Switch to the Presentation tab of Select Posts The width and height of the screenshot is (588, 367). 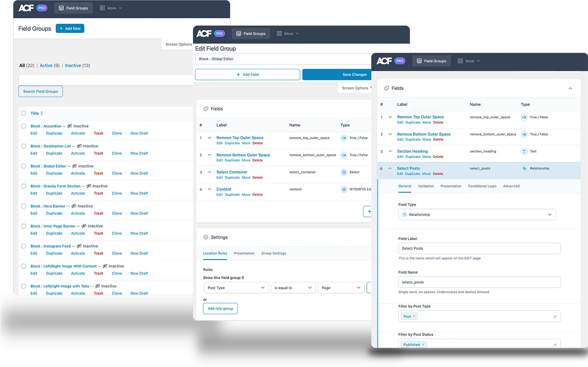[x=451, y=186]
